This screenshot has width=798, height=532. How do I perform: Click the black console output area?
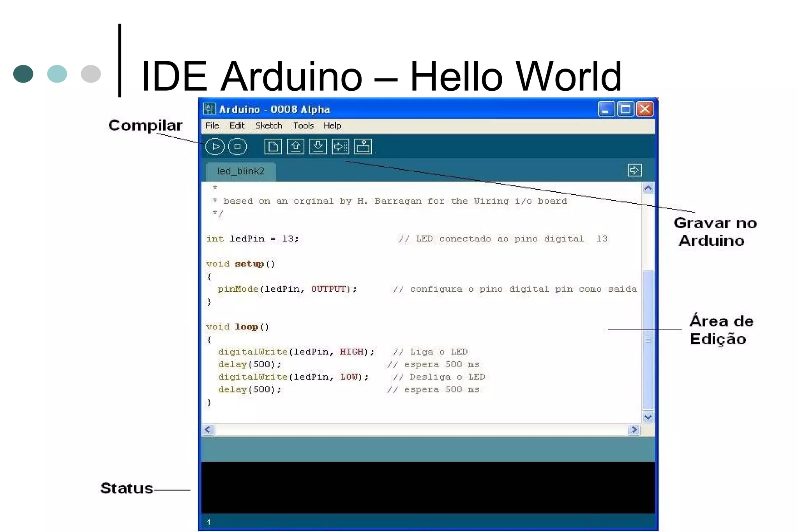tap(428, 488)
